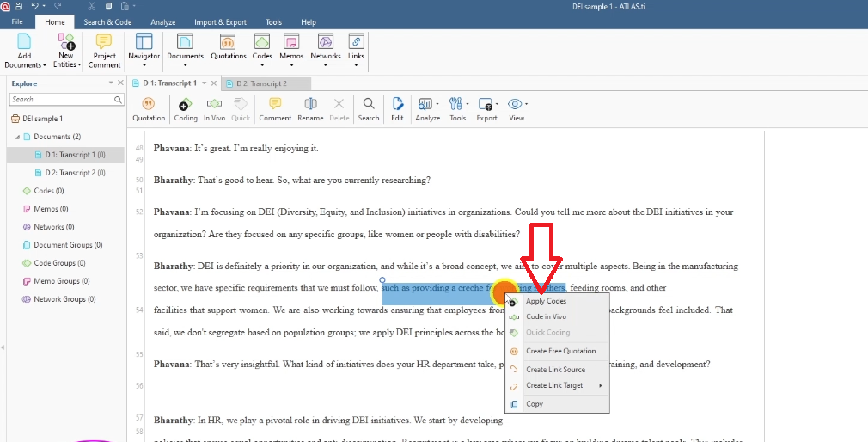The height and width of the screenshot is (442, 868).
Task: Open the View eye icon
Action: [515, 104]
